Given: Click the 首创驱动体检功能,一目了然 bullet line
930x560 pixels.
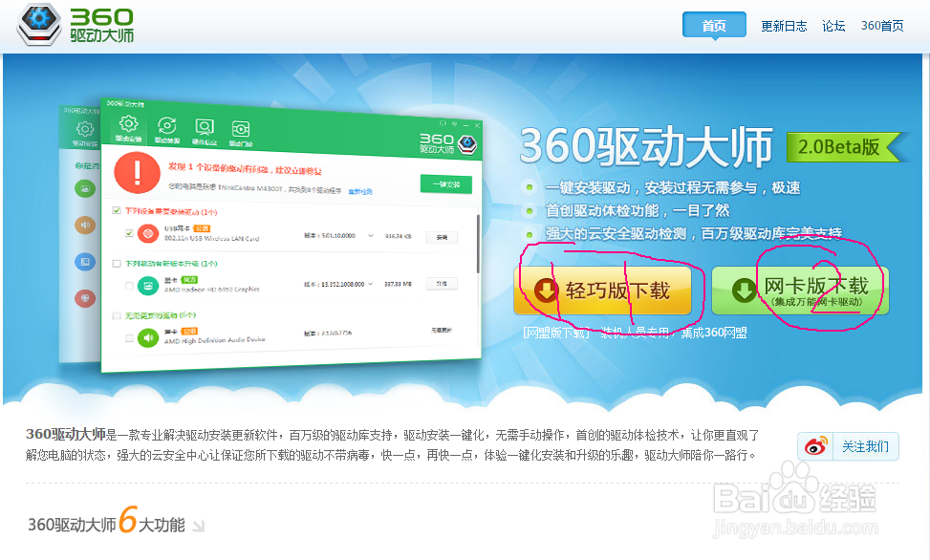Looking at the screenshot, I should point(638,210).
